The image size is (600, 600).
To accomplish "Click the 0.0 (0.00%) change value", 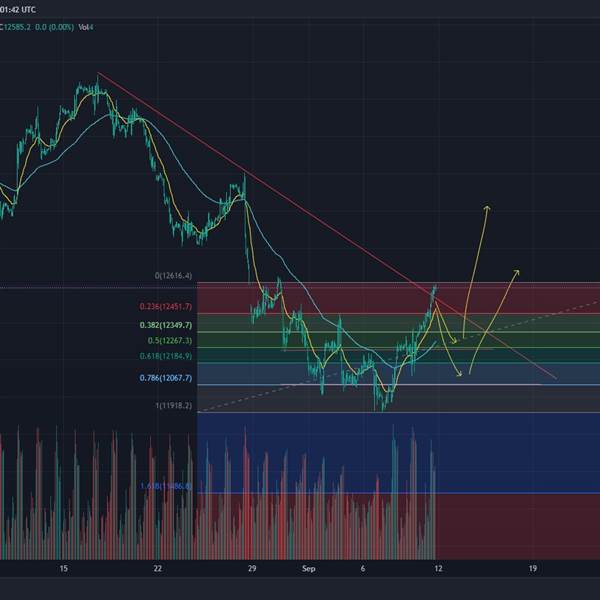I will (54, 28).
